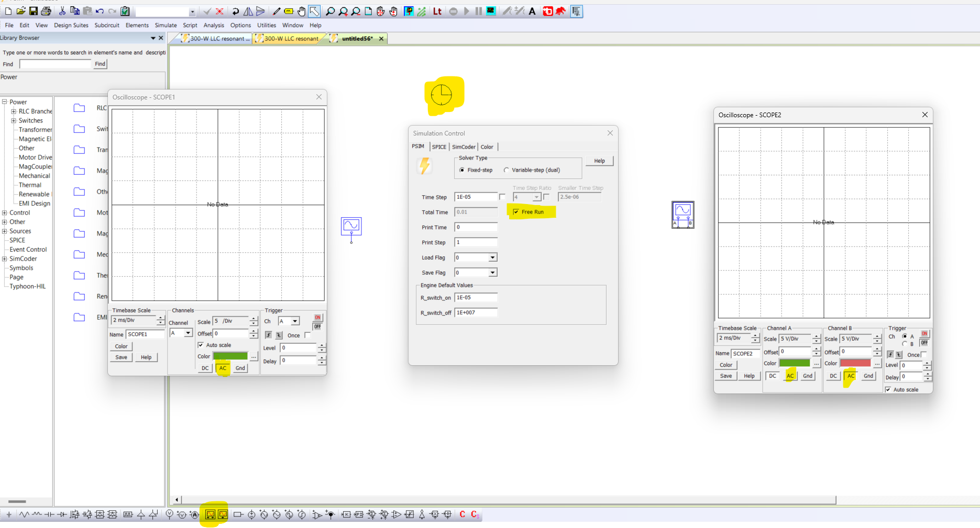Viewport: 980px width, 528px height.
Task: Check the Once trigger box in SCOPE1
Action: point(307,335)
